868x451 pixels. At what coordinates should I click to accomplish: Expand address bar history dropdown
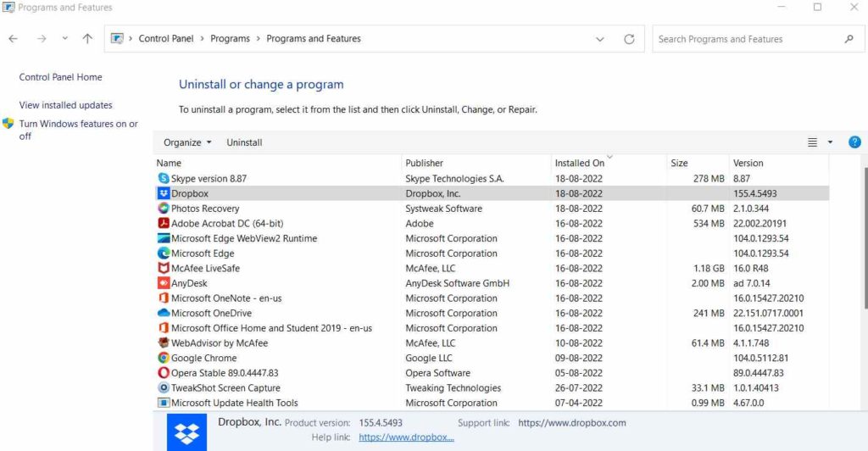[x=599, y=39]
